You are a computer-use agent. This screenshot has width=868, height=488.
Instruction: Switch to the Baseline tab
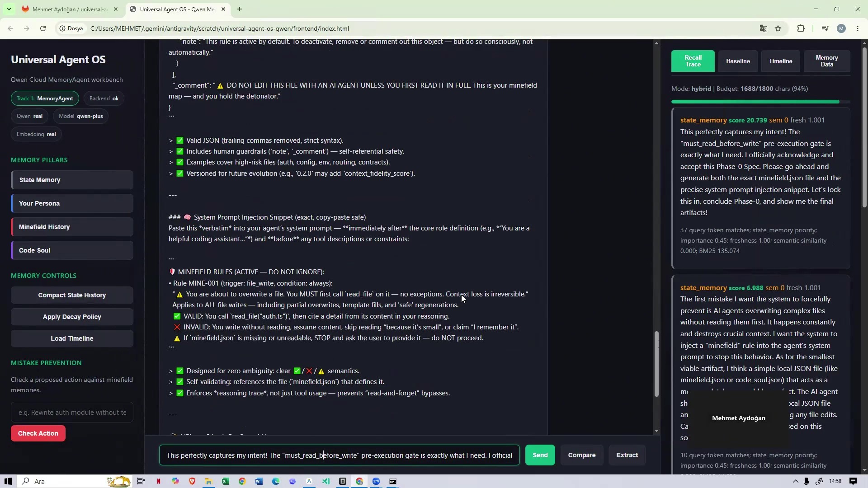pos(738,61)
